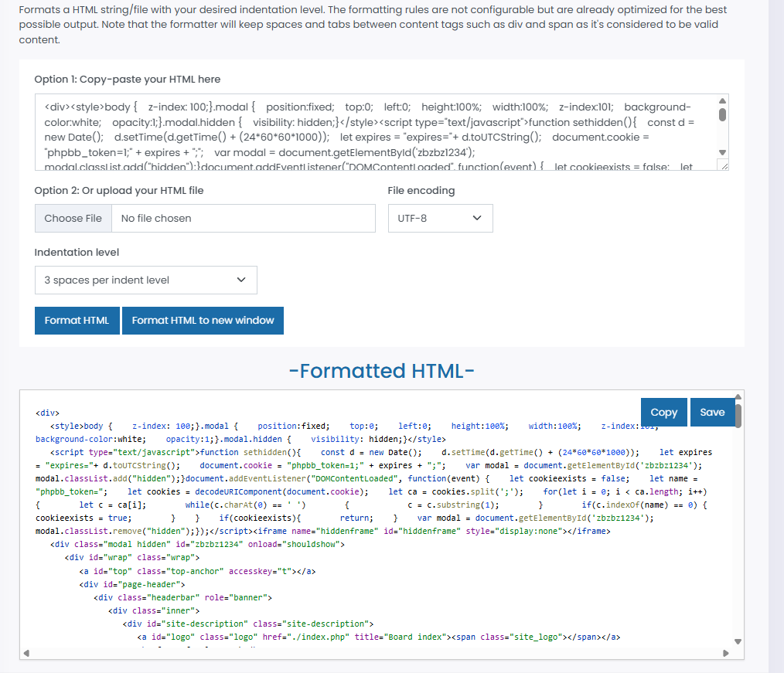Click the output panel's scroll-up arrow
The height and width of the screenshot is (673, 784).
pos(738,396)
